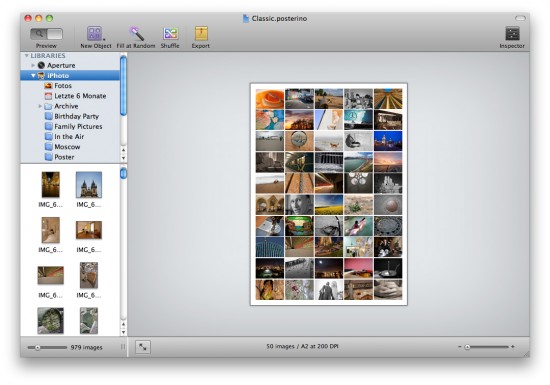Click the fit-to-window arrows button
Screen dimensions: 550x385
tap(143, 347)
